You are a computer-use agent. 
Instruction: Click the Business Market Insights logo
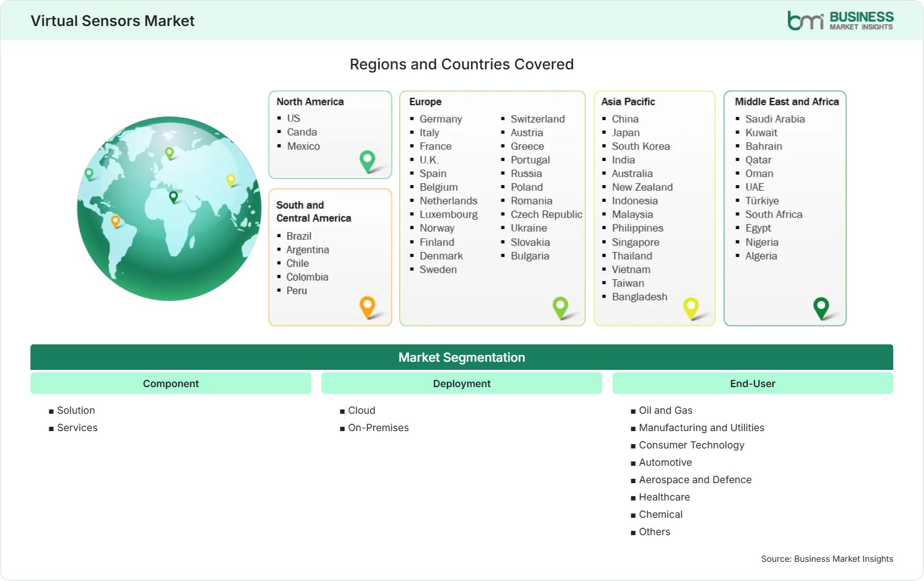pyautogui.click(x=840, y=20)
